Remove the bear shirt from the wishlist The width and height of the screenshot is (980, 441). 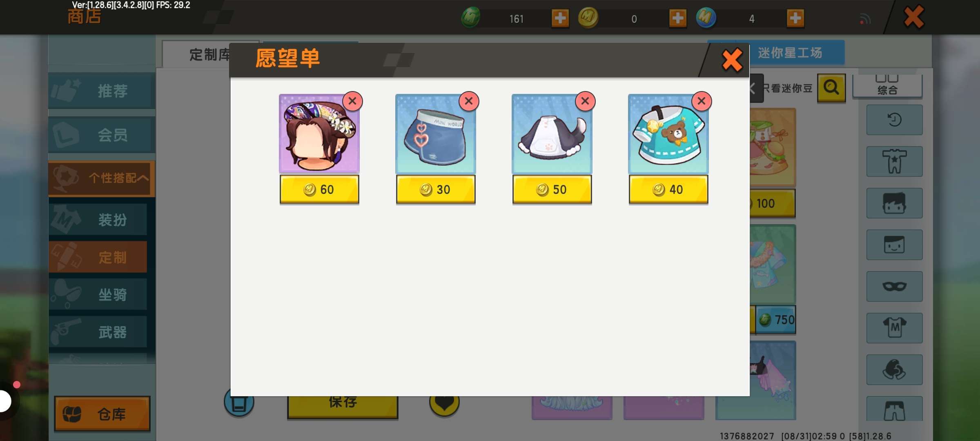702,101
